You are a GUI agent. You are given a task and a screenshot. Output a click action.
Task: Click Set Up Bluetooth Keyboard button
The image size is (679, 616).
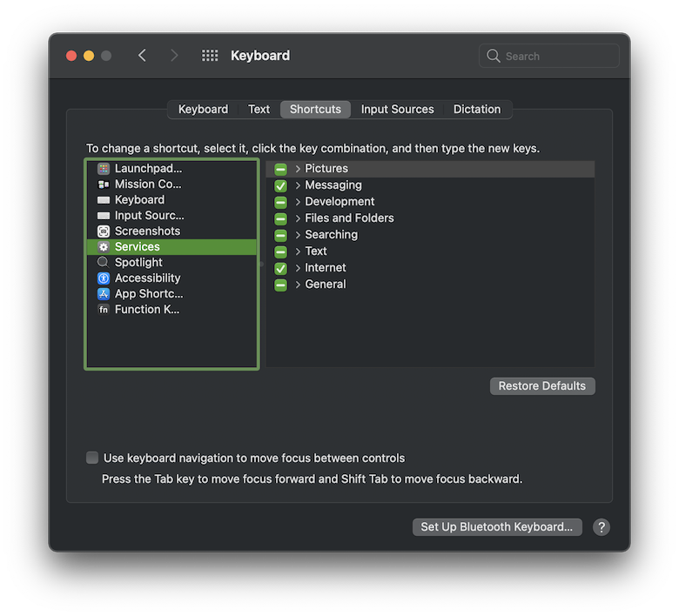pyautogui.click(x=496, y=527)
